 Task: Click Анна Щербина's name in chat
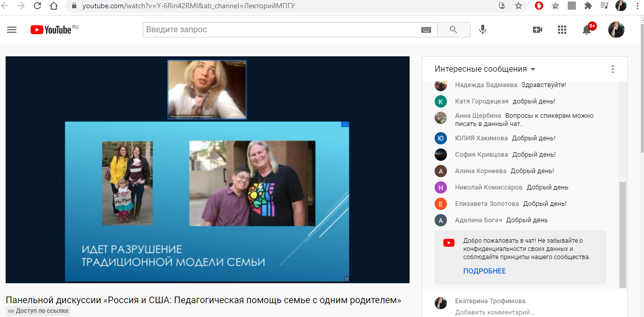pos(478,116)
